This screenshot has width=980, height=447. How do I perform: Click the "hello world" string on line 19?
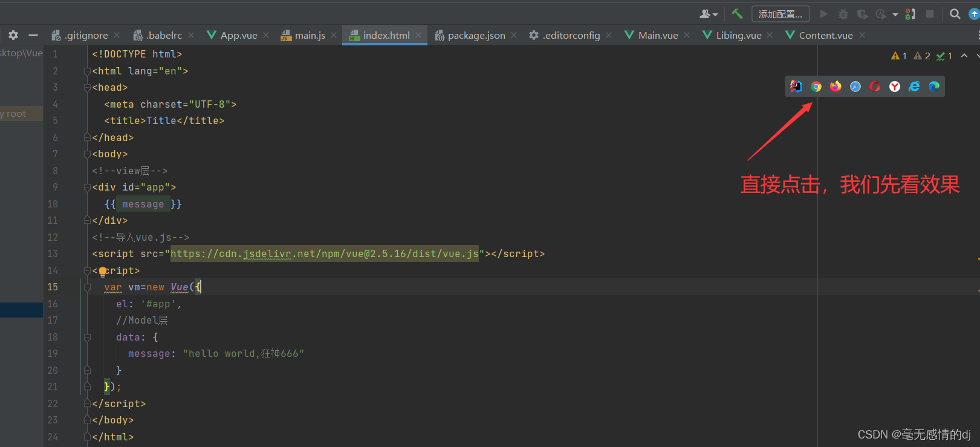(x=243, y=354)
